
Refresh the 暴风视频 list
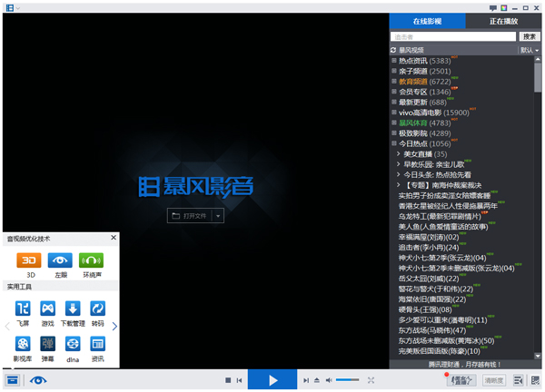393,50
